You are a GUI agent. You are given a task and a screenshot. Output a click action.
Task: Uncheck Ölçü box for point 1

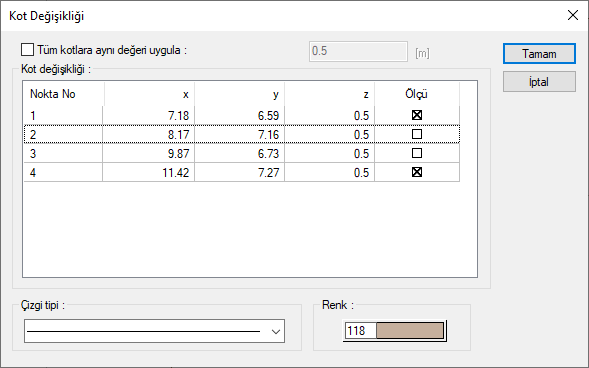click(417, 115)
